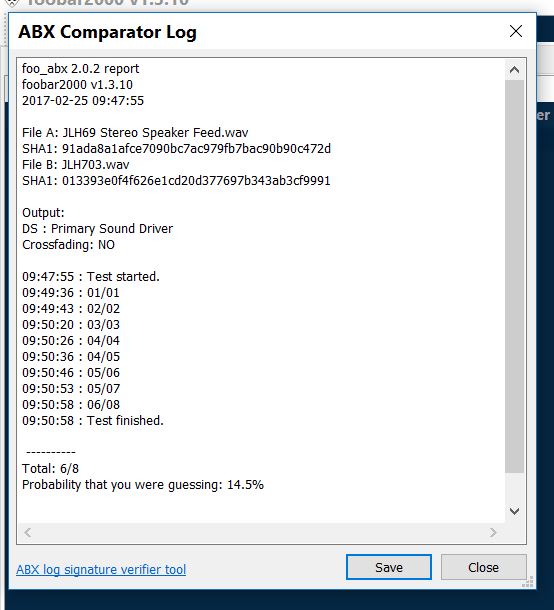Click the vertical scrollbar thumb in the log

tap(514, 276)
